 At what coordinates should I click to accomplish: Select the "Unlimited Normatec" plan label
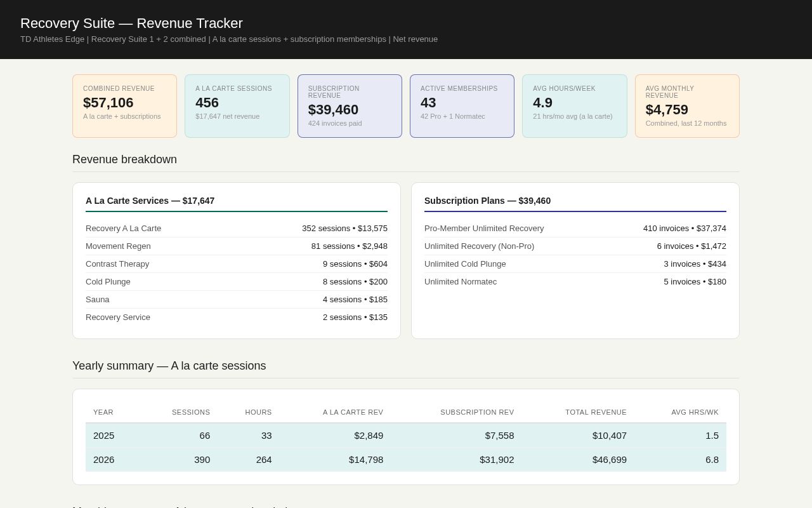click(x=461, y=282)
